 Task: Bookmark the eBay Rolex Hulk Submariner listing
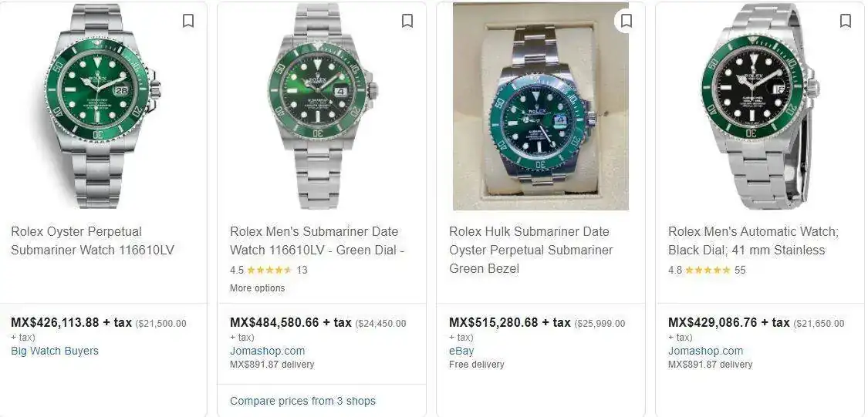click(x=627, y=21)
